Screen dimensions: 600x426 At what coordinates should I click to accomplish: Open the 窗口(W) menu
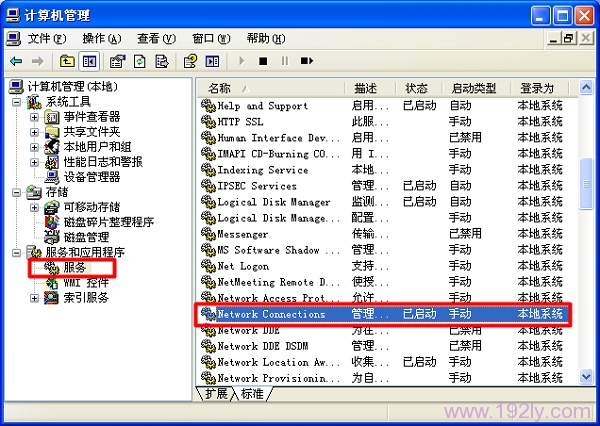[x=211, y=39]
